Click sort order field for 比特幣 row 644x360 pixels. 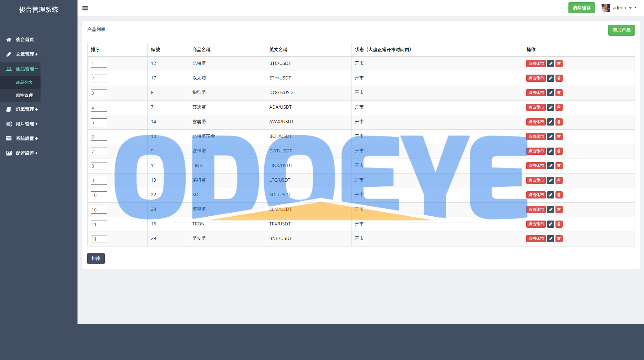pyautogui.click(x=99, y=64)
